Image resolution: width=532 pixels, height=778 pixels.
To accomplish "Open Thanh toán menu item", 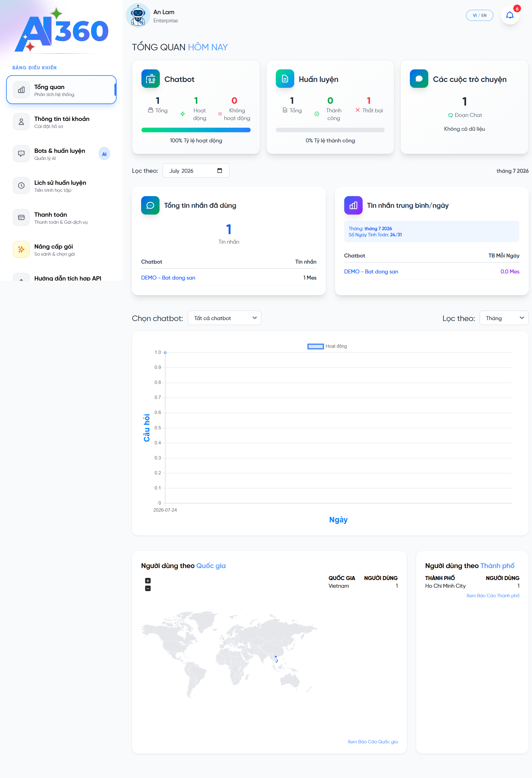I will click(x=61, y=218).
